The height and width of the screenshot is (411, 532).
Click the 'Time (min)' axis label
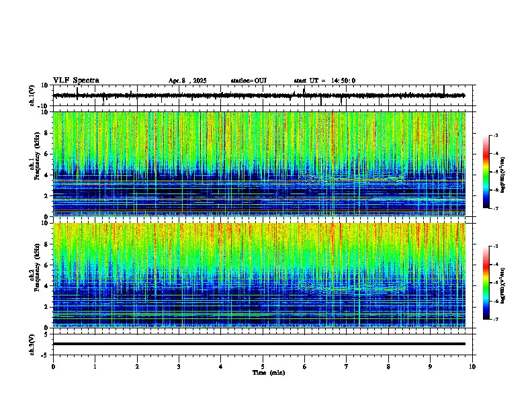(x=269, y=373)
